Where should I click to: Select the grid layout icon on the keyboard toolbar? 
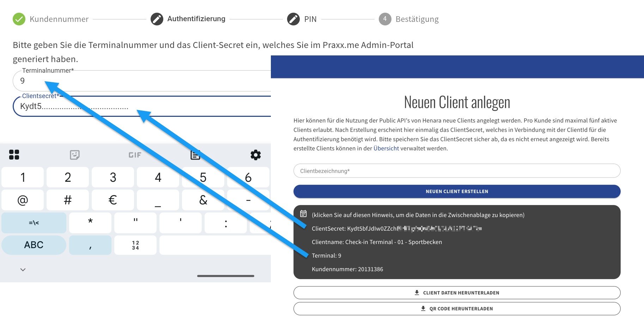[14, 155]
